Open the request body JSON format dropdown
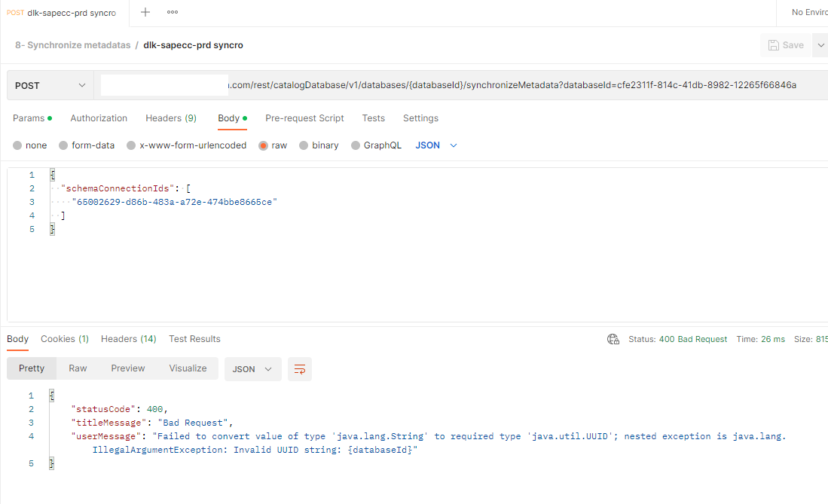This screenshot has width=828, height=504. (x=436, y=145)
